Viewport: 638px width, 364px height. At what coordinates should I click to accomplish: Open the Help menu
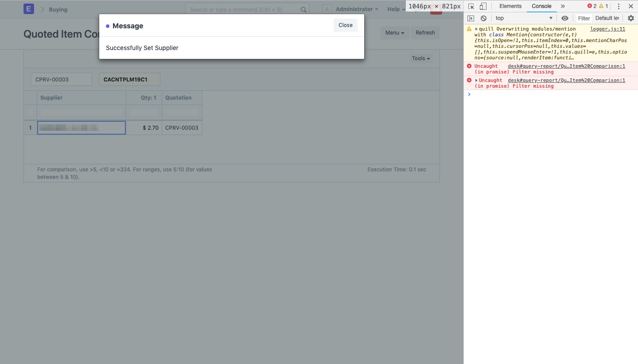click(x=395, y=9)
